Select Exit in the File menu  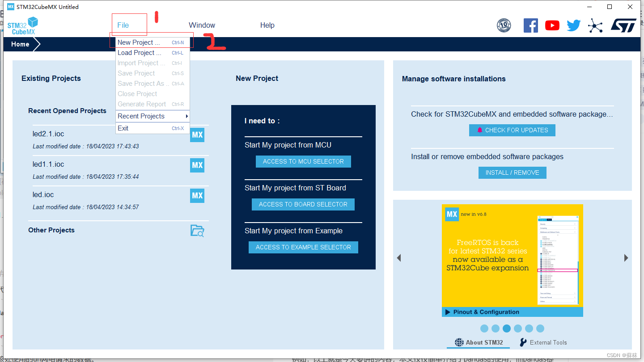click(153, 128)
